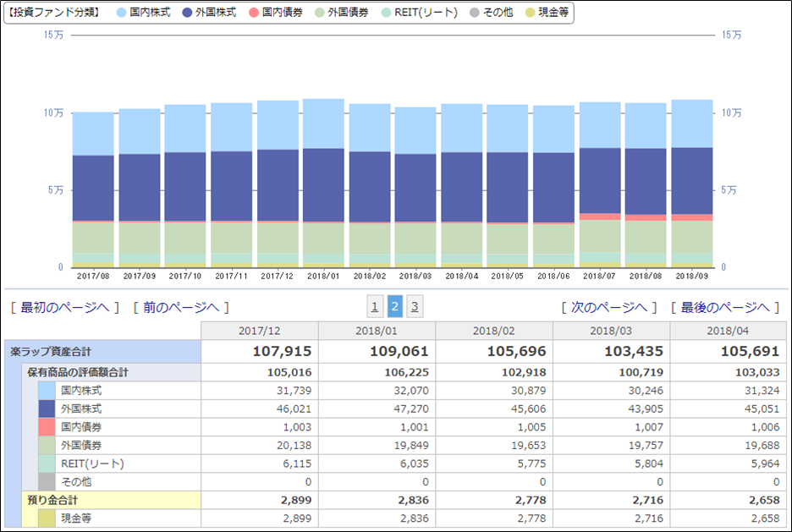
Task: Click 最初のページへ link
Action: coord(64,307)
